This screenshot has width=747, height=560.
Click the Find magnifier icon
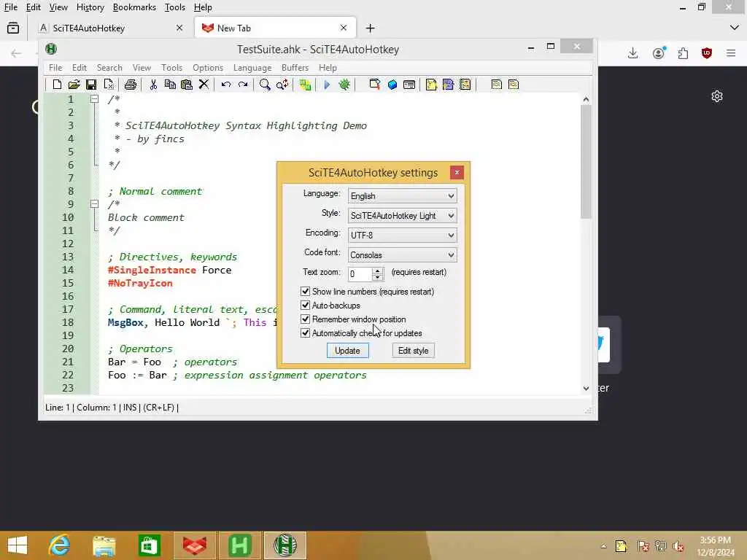[x=265, y=85]
